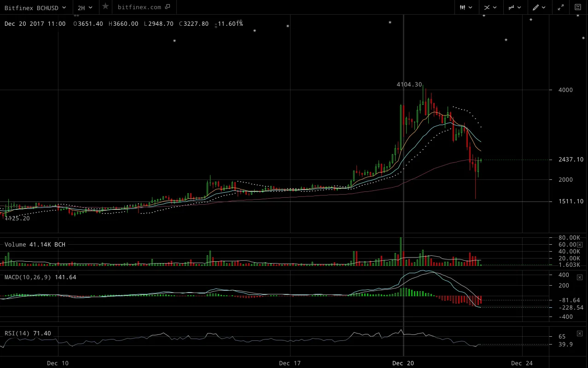Close the Volume pane with its X
The height and width of the screenshot is (368, 588).
[x=579, y=244]
